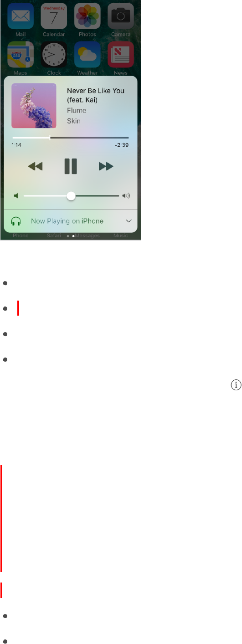This screenshot has height=644, width=242.
Task: Go back with the rewind button
Action: point(35,167)
